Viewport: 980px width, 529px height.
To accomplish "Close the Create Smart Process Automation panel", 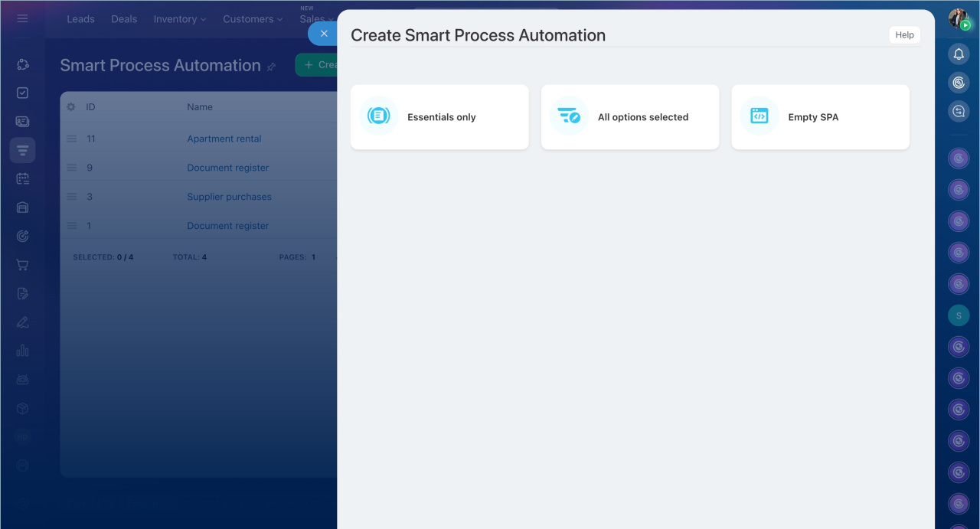I will (x=324, y=34).
